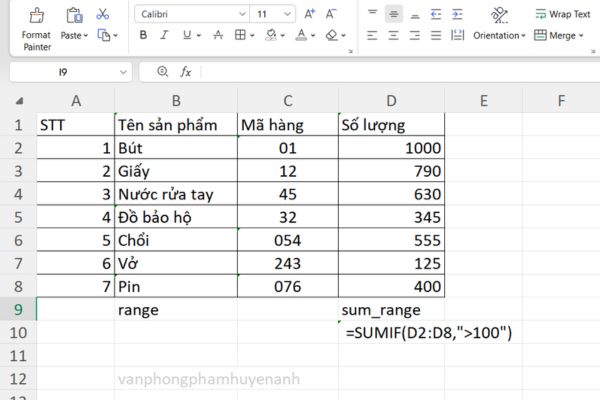Viewport: 600px width, 400px height.
Task: Toggle Wrap Text
Action: pyautogui.click(x=562, y=14)
